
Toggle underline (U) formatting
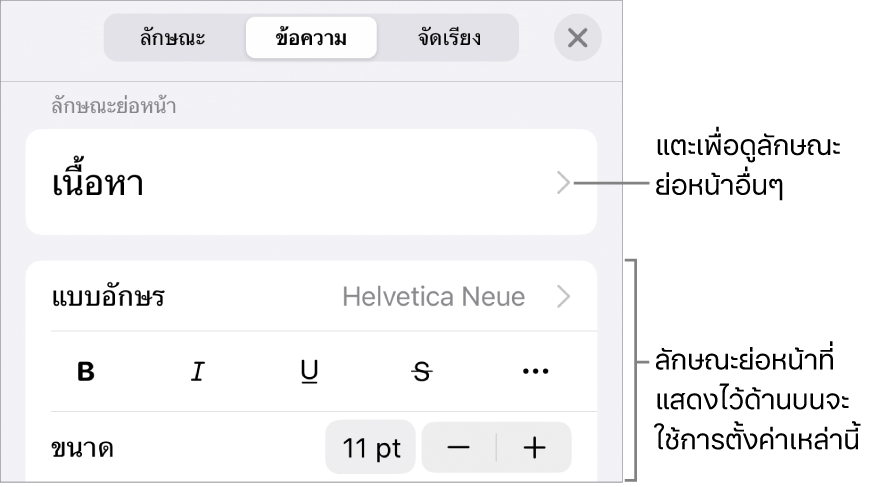click(x=309, y=371)
